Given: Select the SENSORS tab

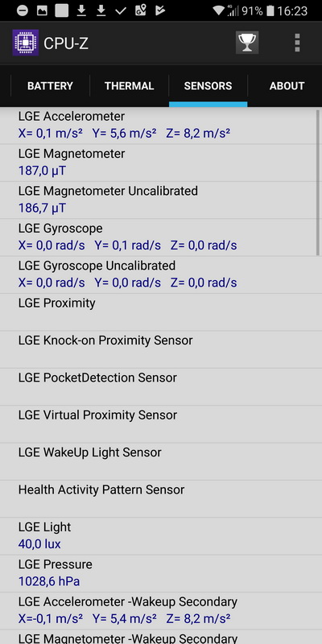Looking at the screenshot, I should click(x=208, y=86).
